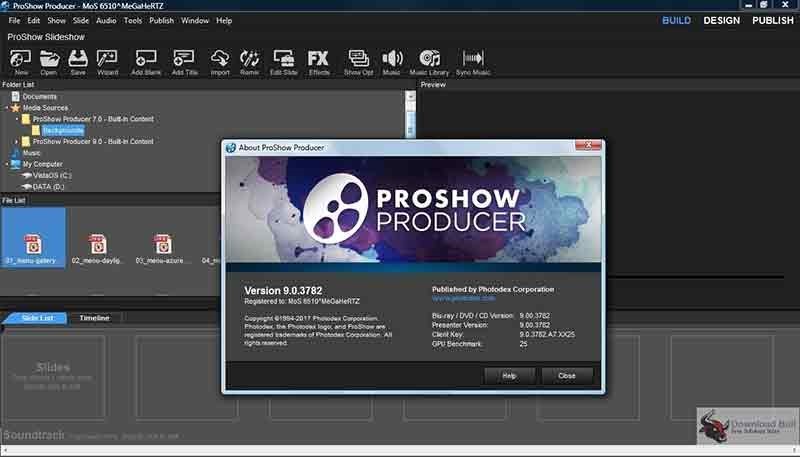Click the Sync Music icon
The height and width of the screenshot is (457, 800).
click(x=473, y=62)
